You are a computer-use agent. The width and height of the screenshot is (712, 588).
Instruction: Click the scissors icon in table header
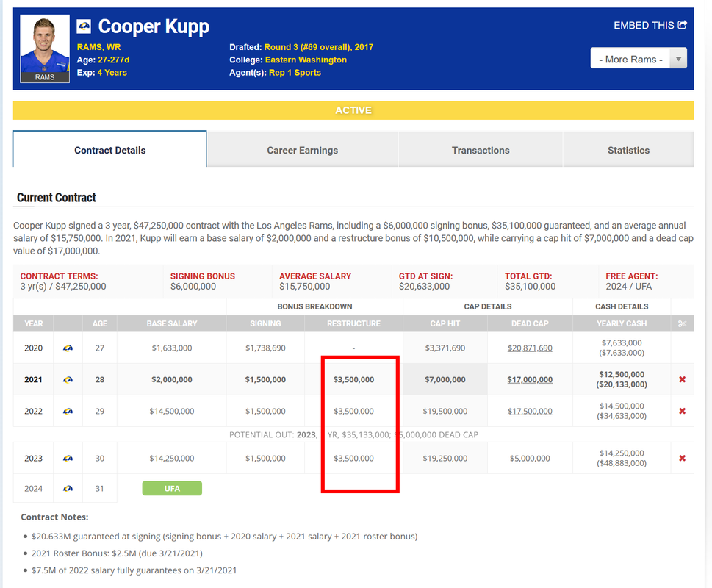pyautogui.click(x=682, y=323)
